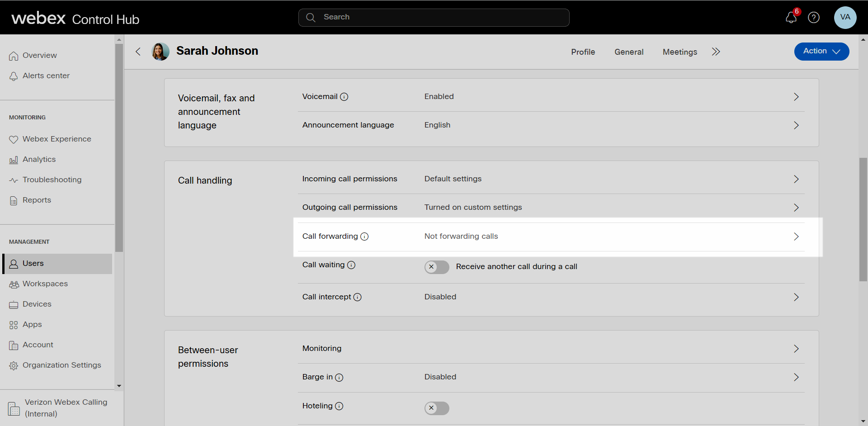
Task: Click the Call forwarding info icon
Action: click(x=364, y=237)
